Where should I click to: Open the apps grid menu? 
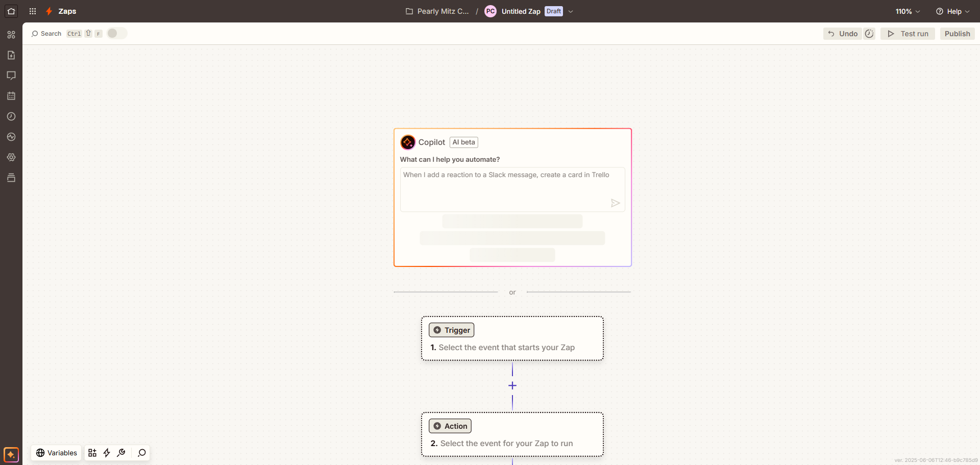pyautogui.click(x=33, y=11)
